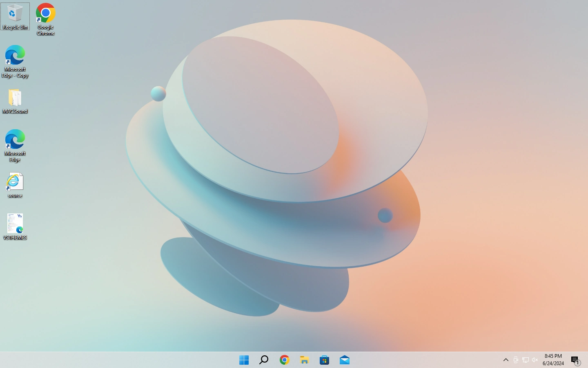
Task: Open the Start menu
Action: (244, 360)
